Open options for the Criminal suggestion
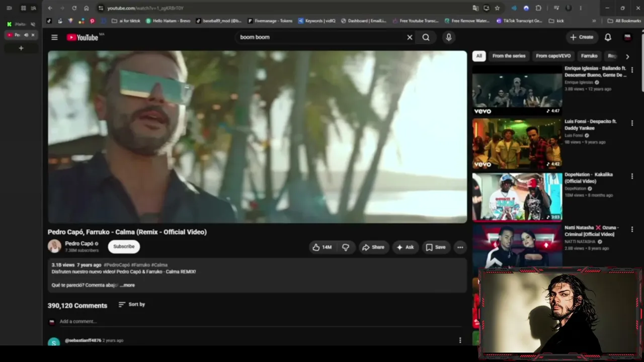This screenshot has width=644, height=362. tap(632, 230)
